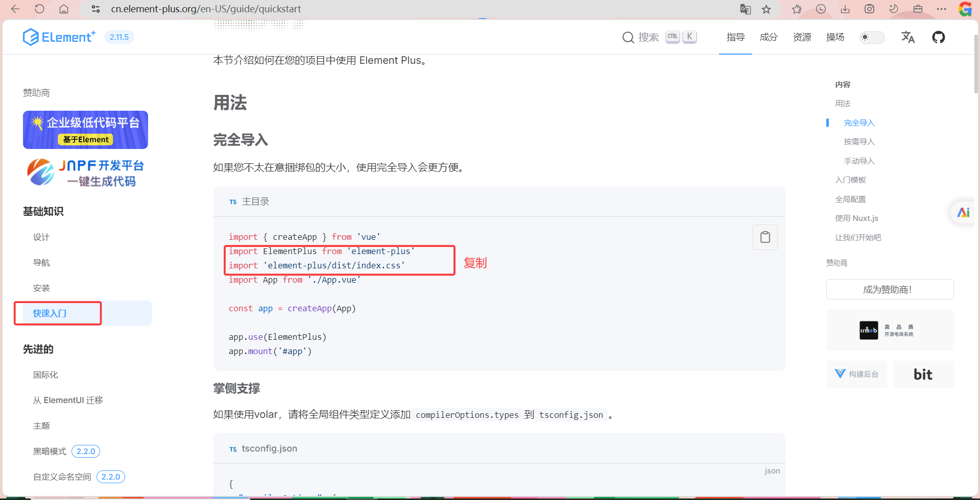Image resolution: width=980 pixels, height=500 pixels.
Task: Click the Element Plus logo
Action: pyautogui.click(x=59, y=37)
